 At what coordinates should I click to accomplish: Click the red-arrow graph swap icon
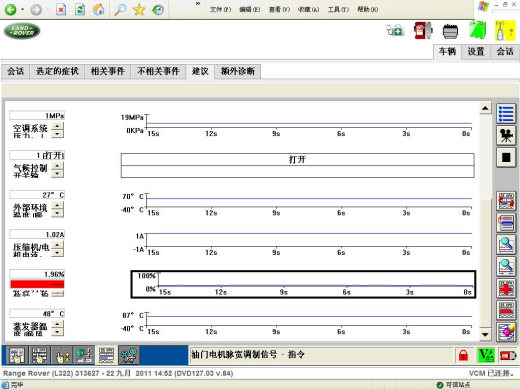pyautogui.click(x=506, y=201)
